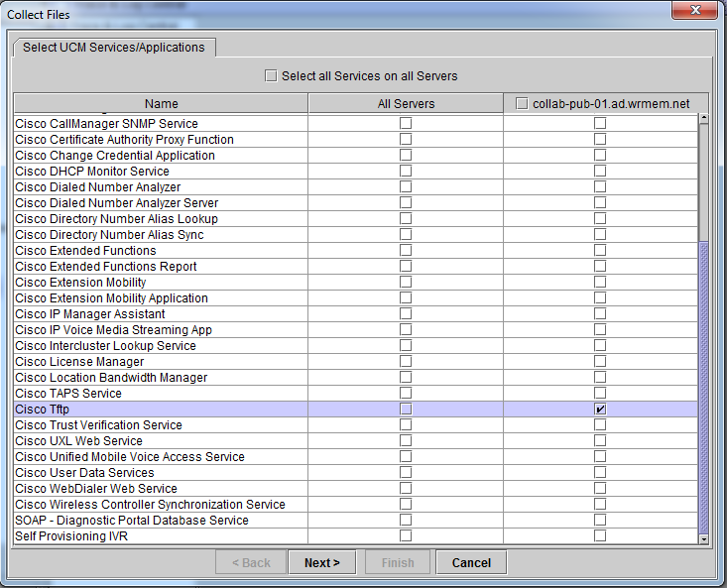This screenshot has width=727, height=588.
Task: Select Cisco License Manager row name
Action: [x=79, y=361]
